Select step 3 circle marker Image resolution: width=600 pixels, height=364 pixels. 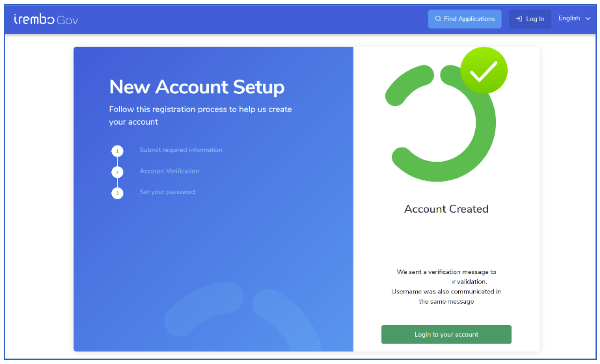point(117,193)
